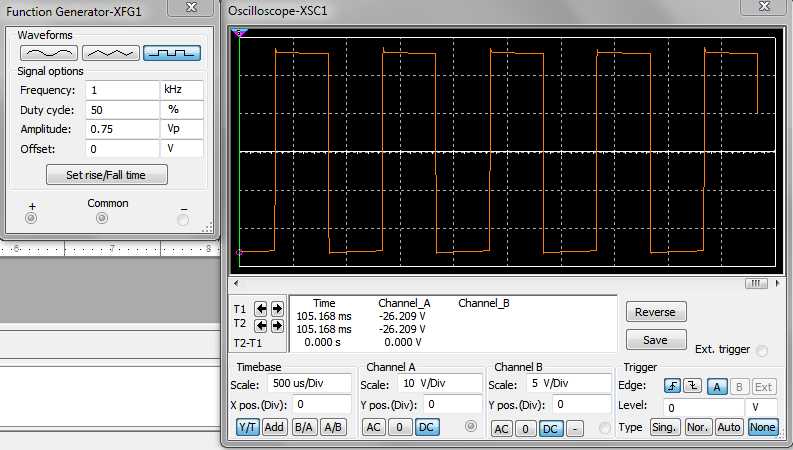This screenshot has height=450, width=793.
Task: Click the function generator Common terminal
Action: tap(102, 218)
